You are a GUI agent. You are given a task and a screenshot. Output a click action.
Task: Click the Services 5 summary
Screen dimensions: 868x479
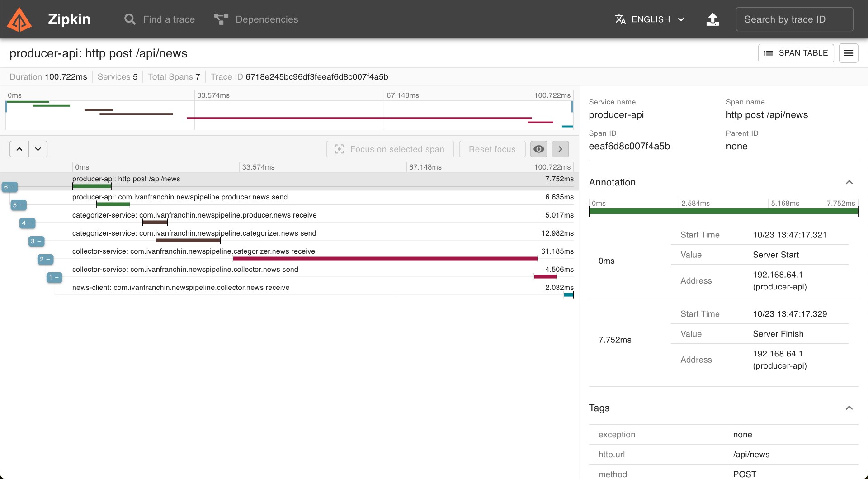(x=118, y=77)
